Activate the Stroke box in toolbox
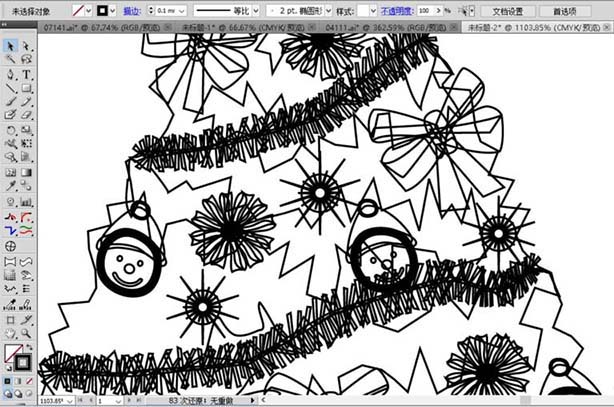The image size is (614, 407). [x=22, y=362]
